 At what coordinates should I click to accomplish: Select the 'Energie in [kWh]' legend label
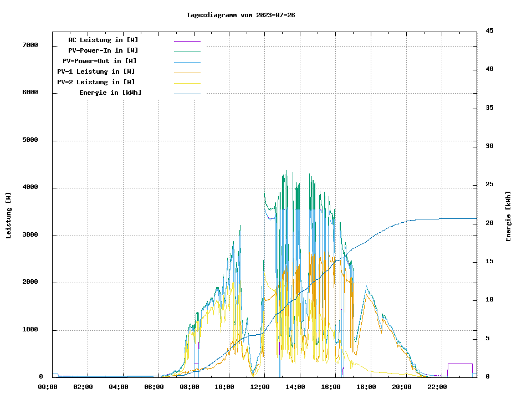pyautogui.click(x=110, y=93)
